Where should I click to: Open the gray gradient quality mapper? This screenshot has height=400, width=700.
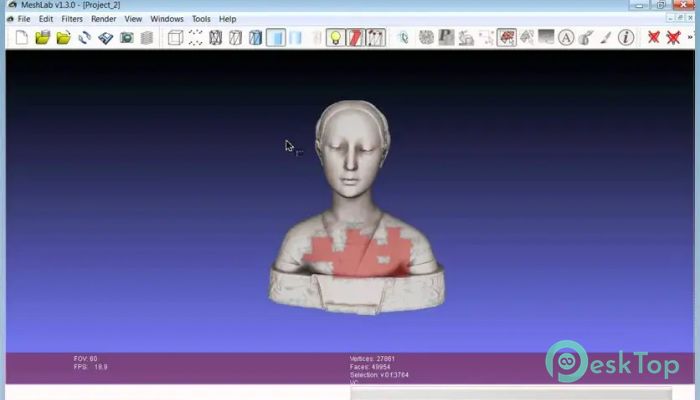(x=546, y=37)
